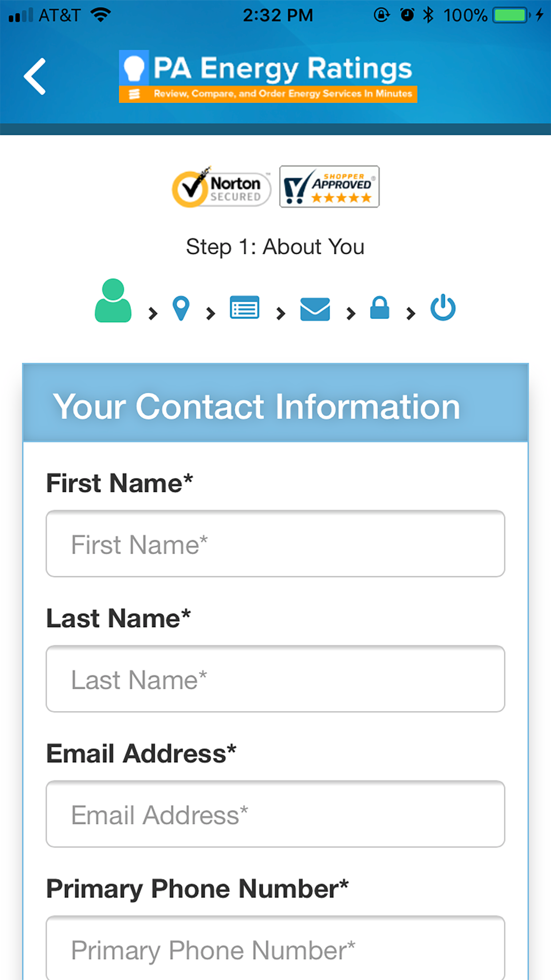The image size is (551, 980).
Task: Tap the alarm clock status icon
Action: (407, 16)
